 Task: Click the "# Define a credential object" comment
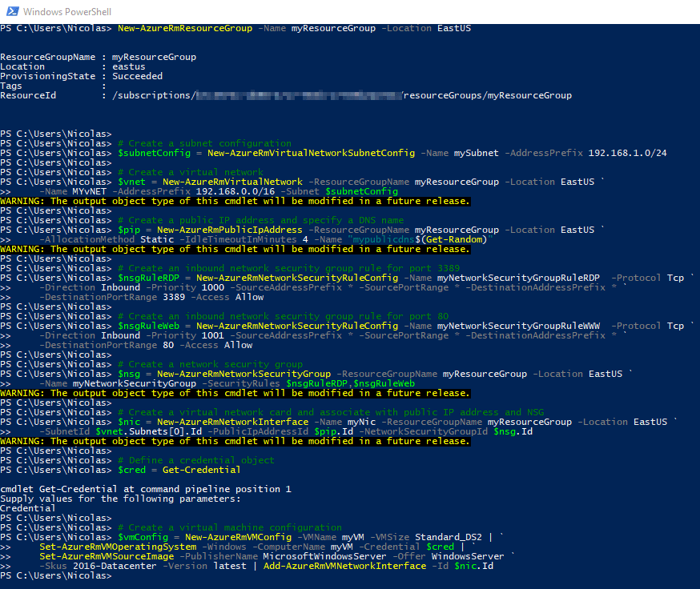click(196, 460)
